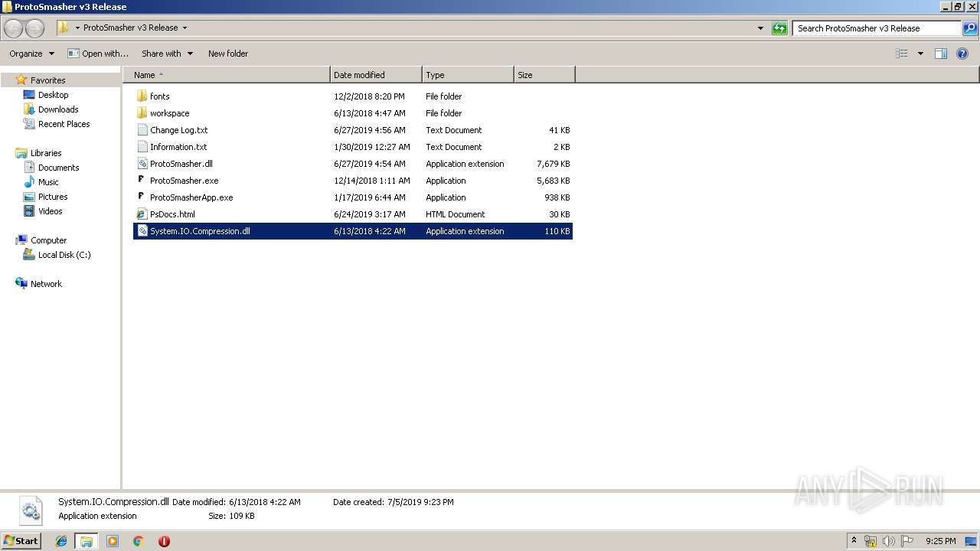980x551 pixels.
Task: Expand the address bar history dropdown
Action: 760,28
